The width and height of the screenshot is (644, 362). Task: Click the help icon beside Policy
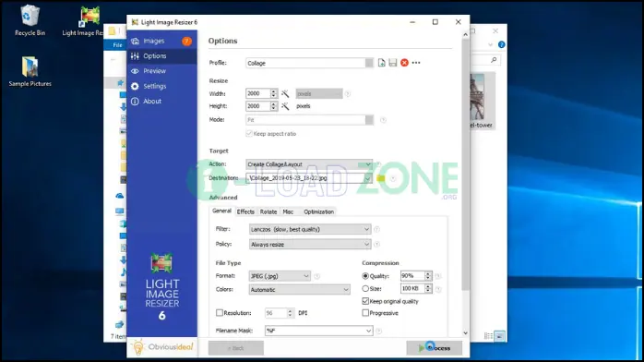[376, 245]
